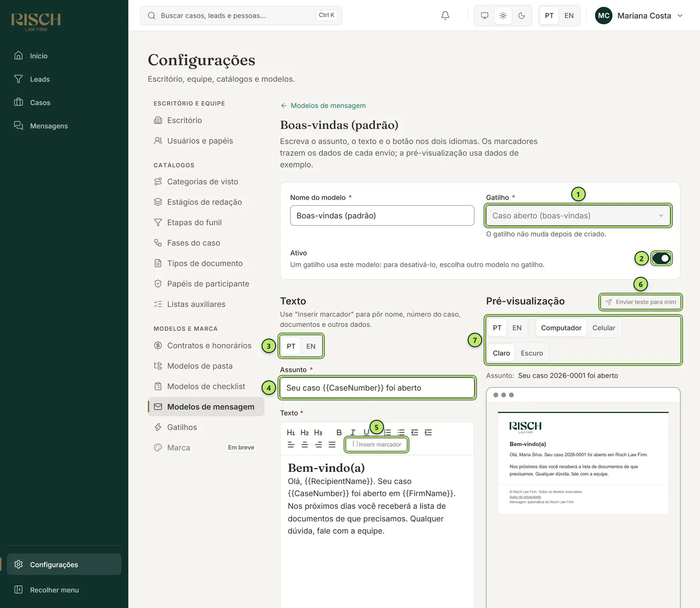Click Recolher menu

(64, 590)
